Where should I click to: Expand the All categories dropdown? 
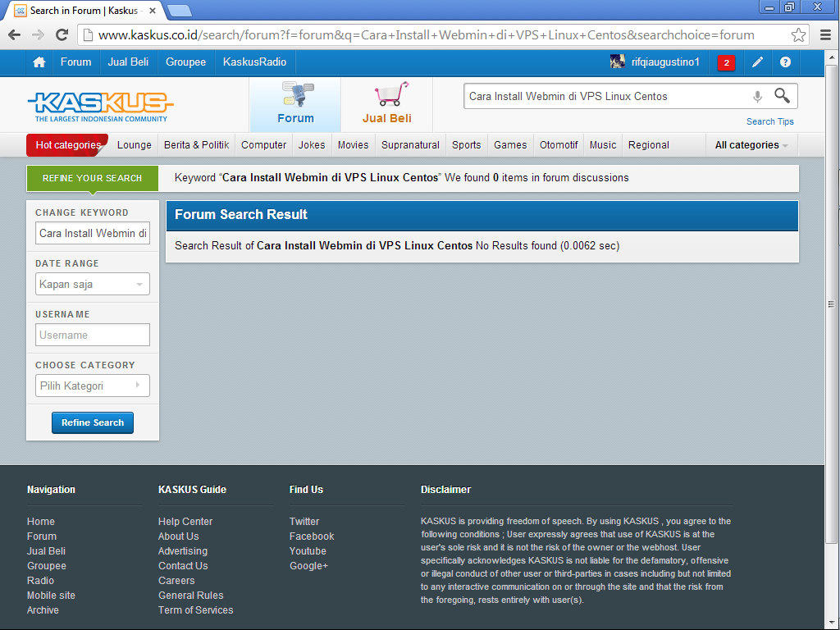(751, 145)
